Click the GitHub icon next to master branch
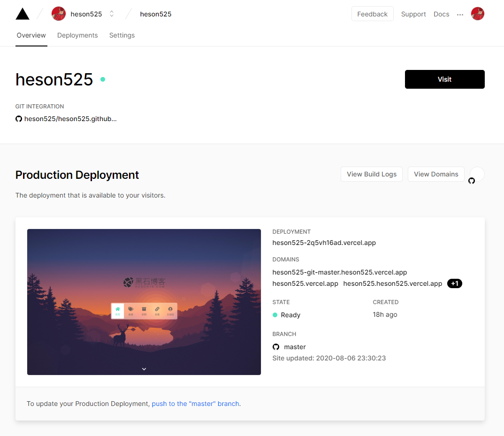 click(x=276, y=347)
